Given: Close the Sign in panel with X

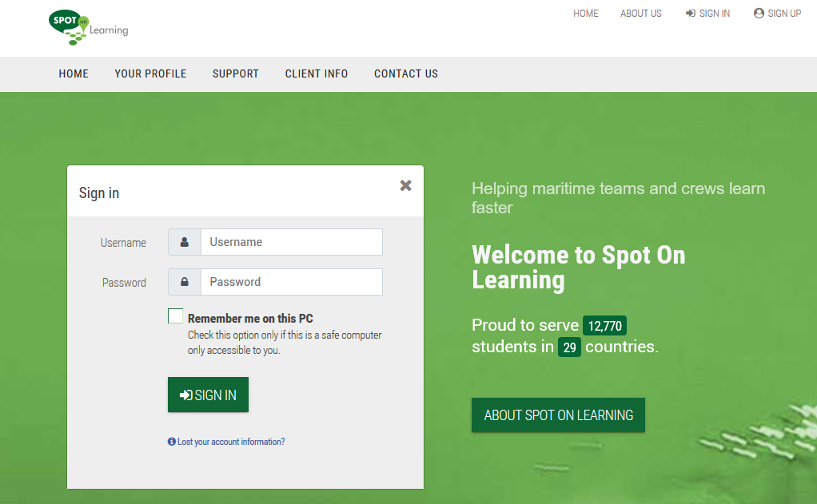Looking at the screenshot, I should pos(405,185).
